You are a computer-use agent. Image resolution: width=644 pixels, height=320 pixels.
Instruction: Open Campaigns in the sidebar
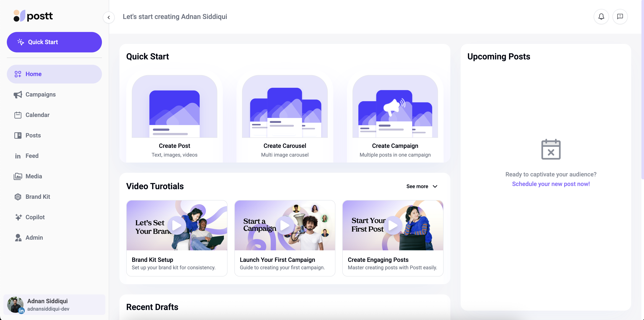click(x=54, y=94)
